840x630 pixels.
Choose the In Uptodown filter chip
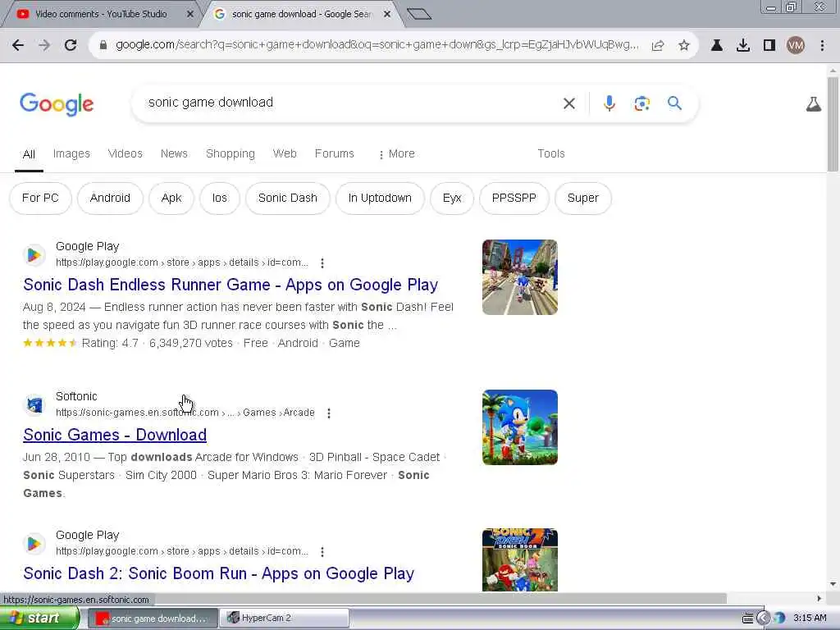click(x=380, y=199)
